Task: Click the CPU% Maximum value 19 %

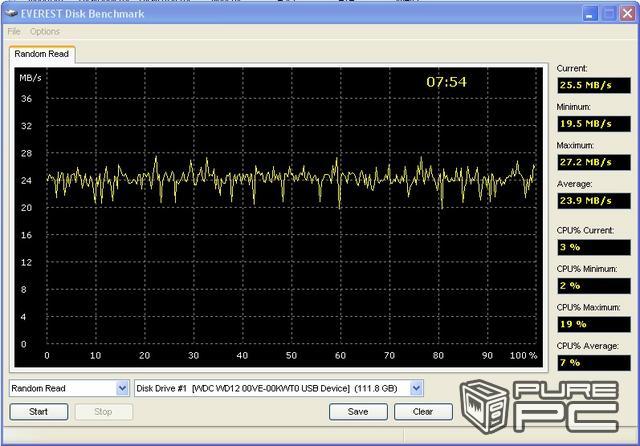Action: pos(593,324)
